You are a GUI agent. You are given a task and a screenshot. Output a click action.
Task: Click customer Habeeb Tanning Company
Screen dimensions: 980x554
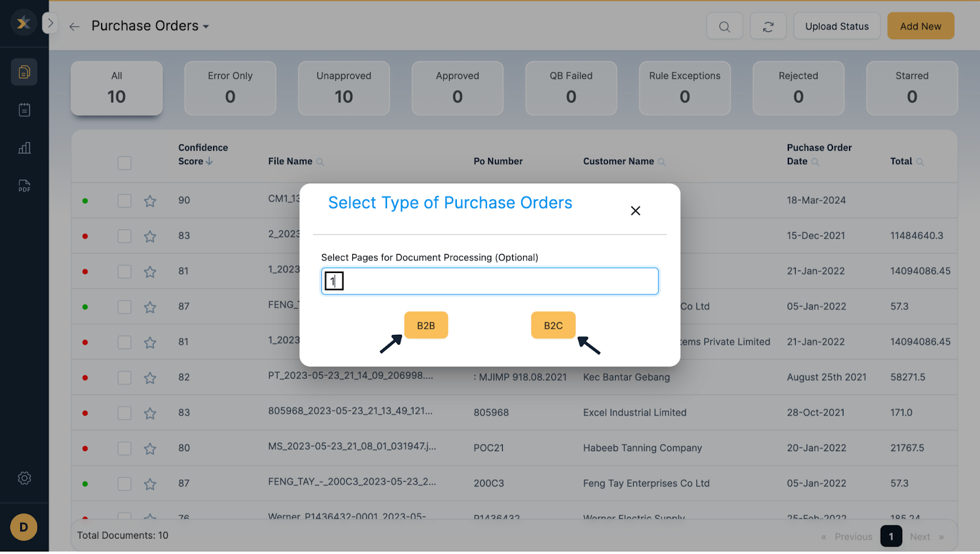click(x=643, y=448)
